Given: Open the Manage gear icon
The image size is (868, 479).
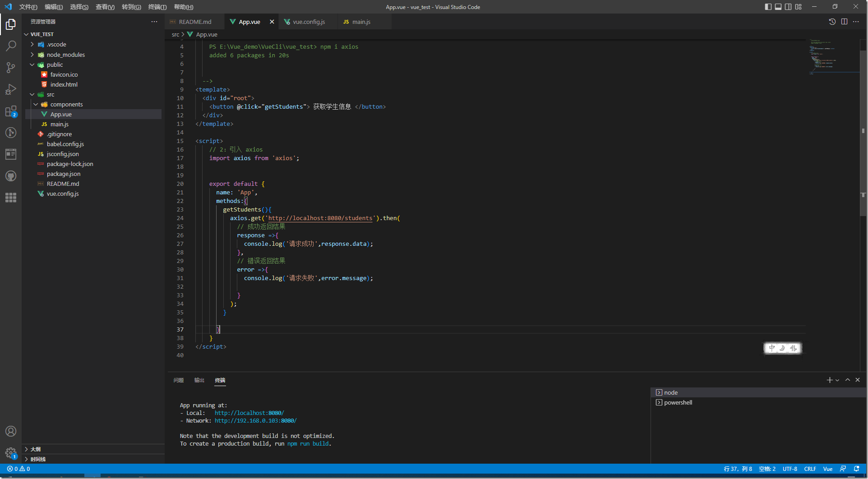Looking at the screenshot, I should click(11, 453).
